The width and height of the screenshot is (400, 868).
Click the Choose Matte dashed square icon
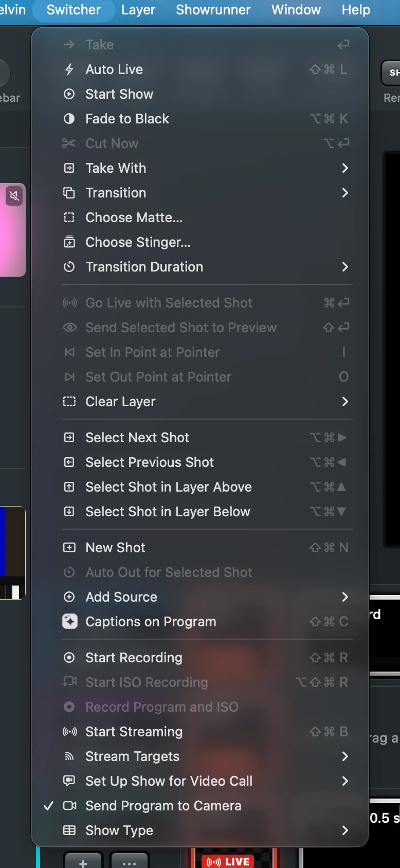[x=69, y=218]
